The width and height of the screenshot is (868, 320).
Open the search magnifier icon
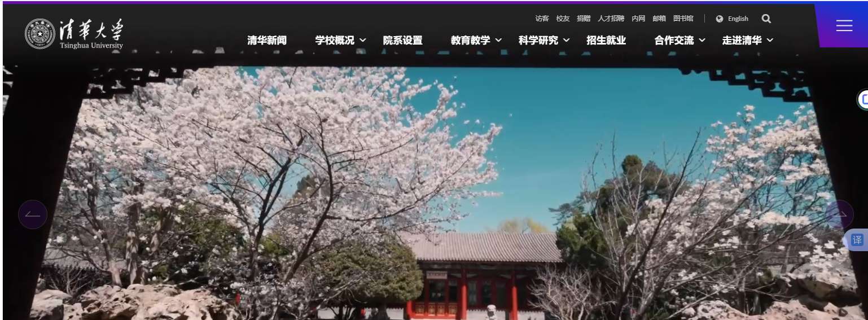pos(766,19)
